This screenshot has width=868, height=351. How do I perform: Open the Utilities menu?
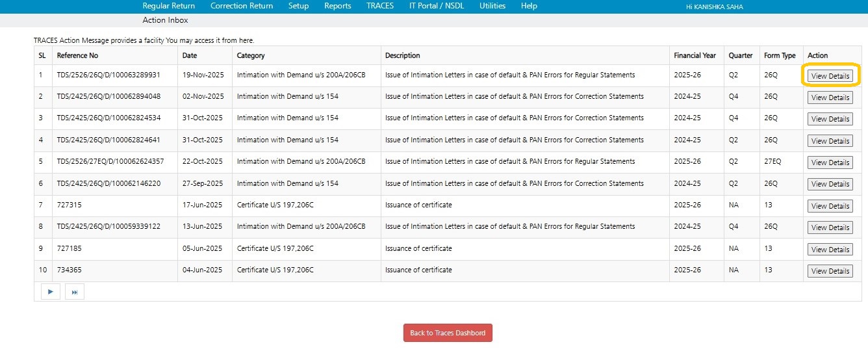tap(492, 6)
